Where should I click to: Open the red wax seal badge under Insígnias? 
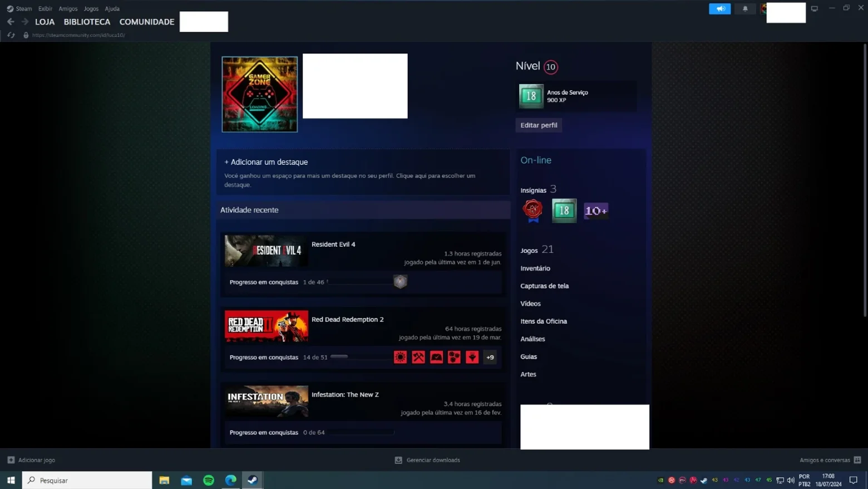[532, 211]
